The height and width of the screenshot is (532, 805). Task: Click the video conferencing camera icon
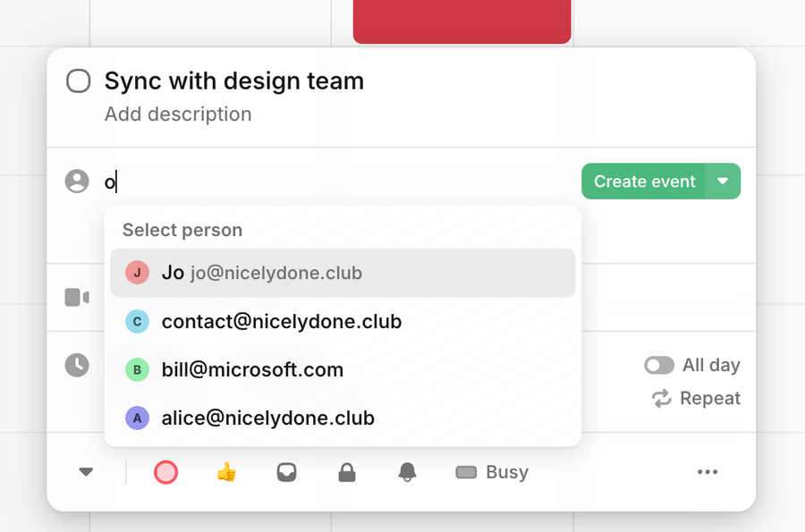[76, 297]
